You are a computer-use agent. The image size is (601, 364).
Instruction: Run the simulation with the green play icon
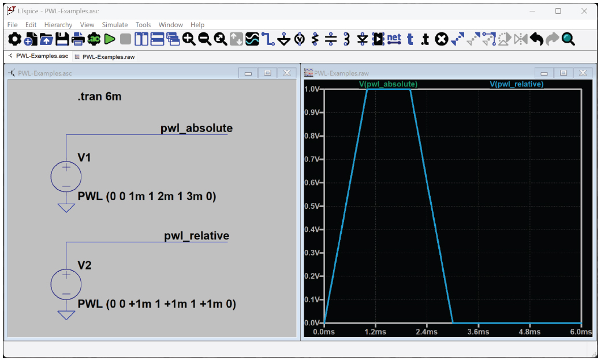coord(110,39)
